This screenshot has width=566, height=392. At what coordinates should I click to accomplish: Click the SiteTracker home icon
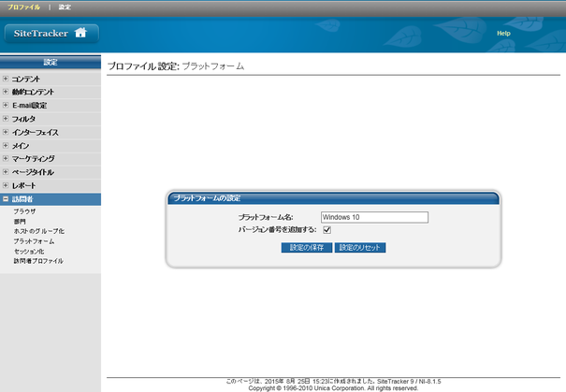(x=80, y=33)
